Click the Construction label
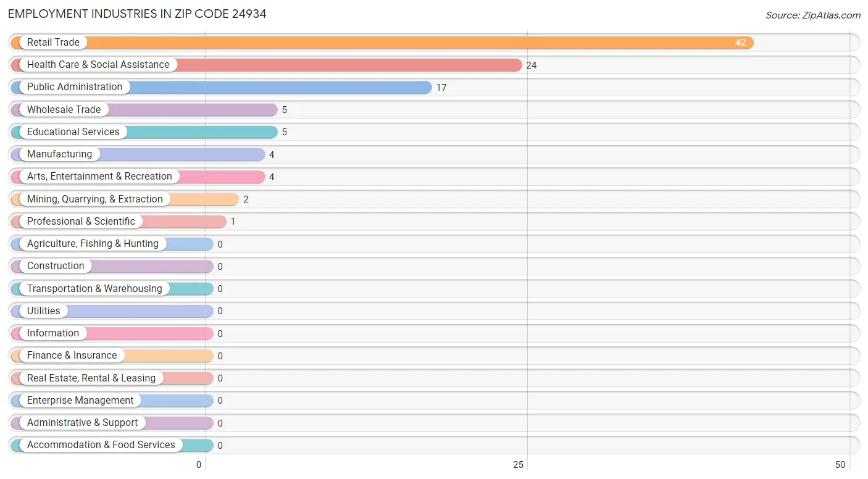This screenshot has width=868, height=479. 56,266
